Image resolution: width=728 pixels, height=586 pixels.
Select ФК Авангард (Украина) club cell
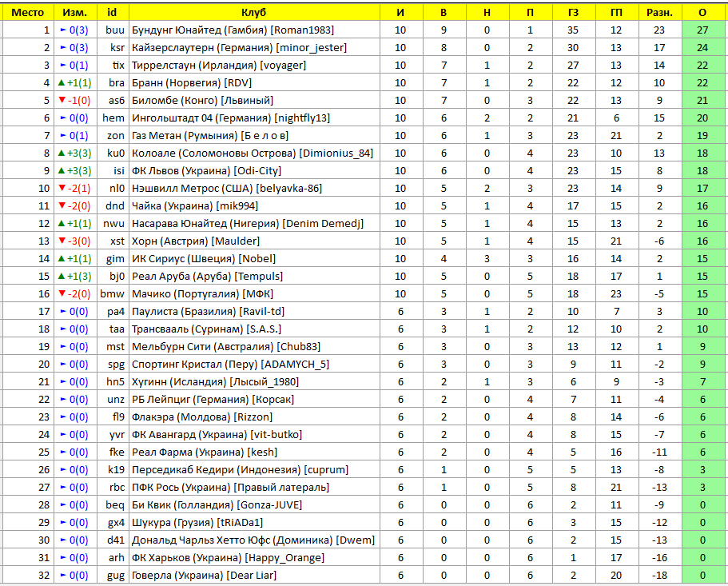click(254, 435)
